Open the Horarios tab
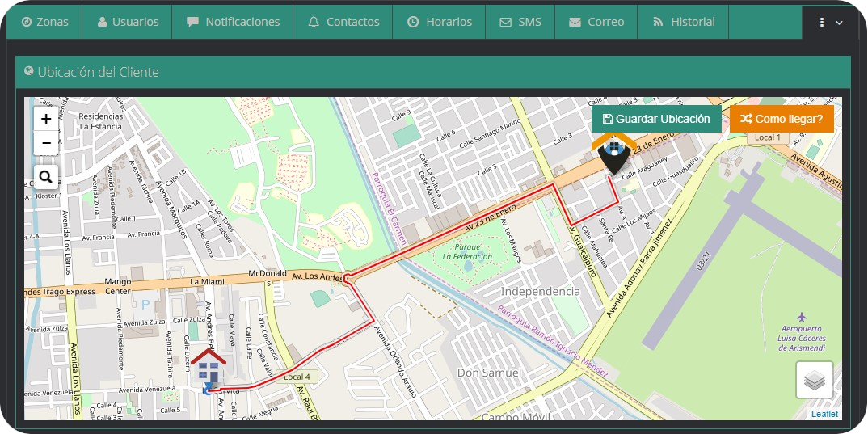 (x=439, y=22)
